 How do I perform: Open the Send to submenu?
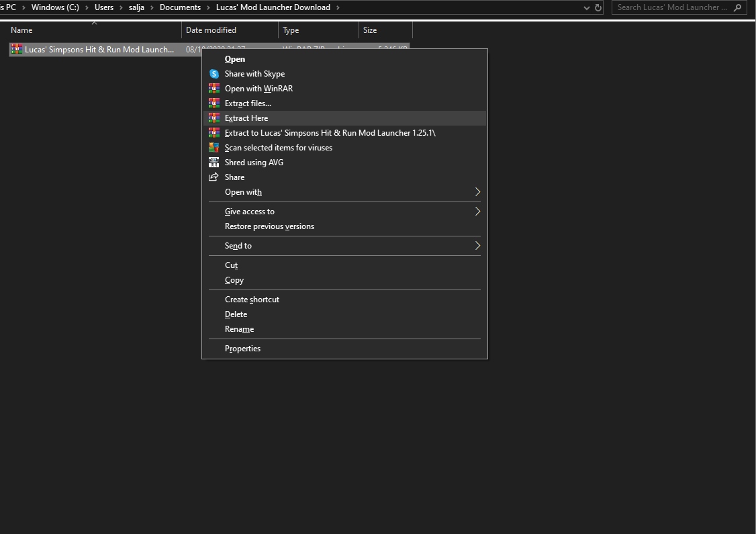click(344, 246)
